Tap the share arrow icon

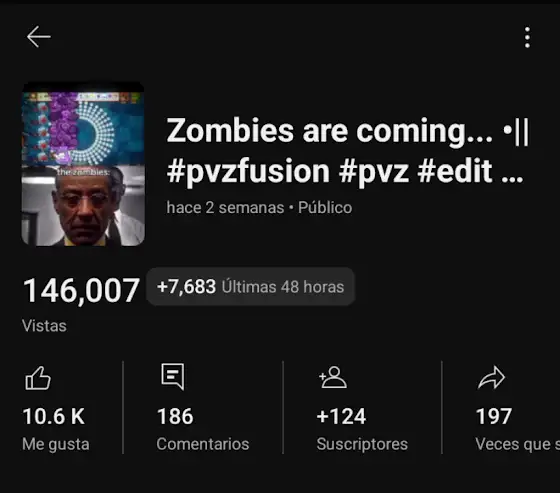pos(491,377)
